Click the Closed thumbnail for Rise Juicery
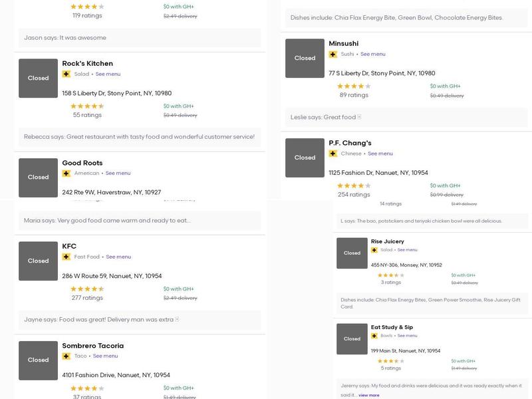532x399 pixels. click(x=352, y=253)
